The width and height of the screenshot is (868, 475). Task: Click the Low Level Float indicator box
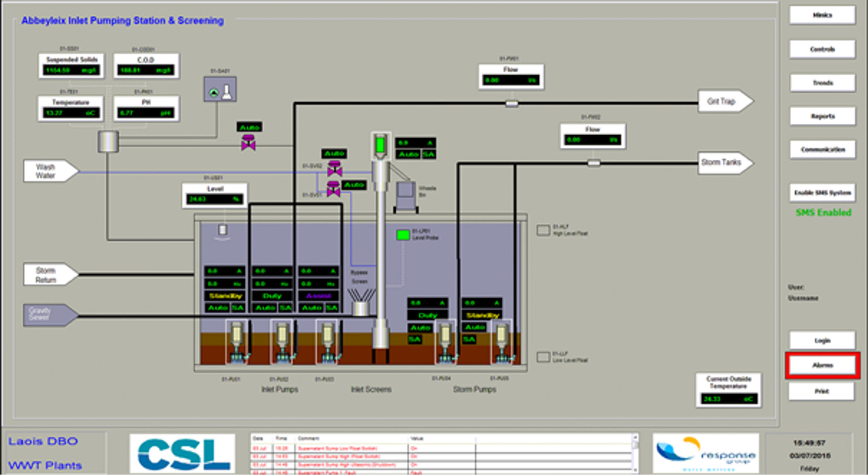point(543,357)
